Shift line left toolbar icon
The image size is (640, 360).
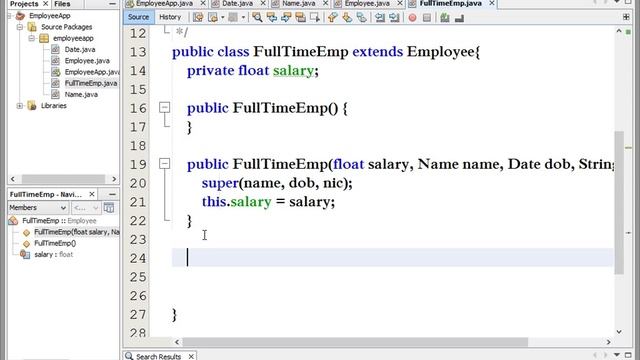pyautogui.click(x=380, y=17)
